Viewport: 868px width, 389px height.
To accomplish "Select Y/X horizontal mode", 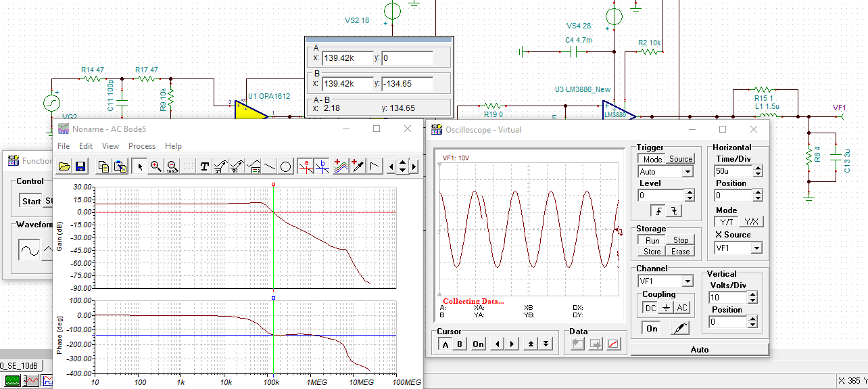I will click(750, 221).
